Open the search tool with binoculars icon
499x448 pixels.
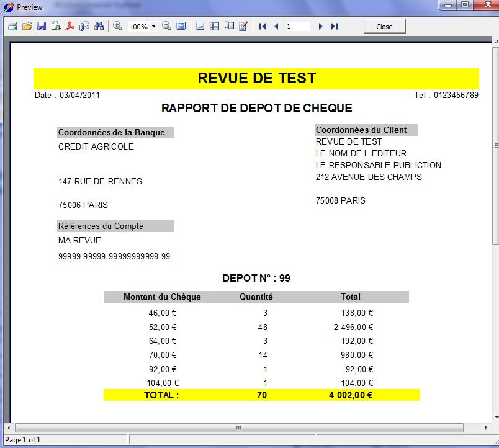[x=100, y=26]
